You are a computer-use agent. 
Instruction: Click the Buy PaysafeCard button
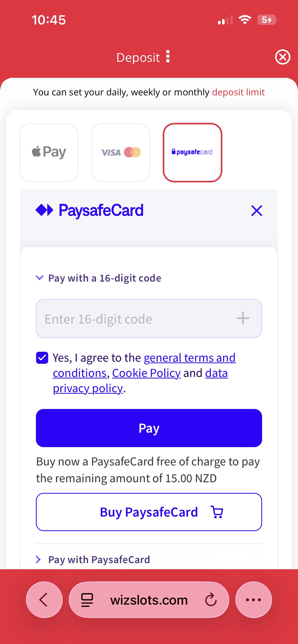pos(149,512)
